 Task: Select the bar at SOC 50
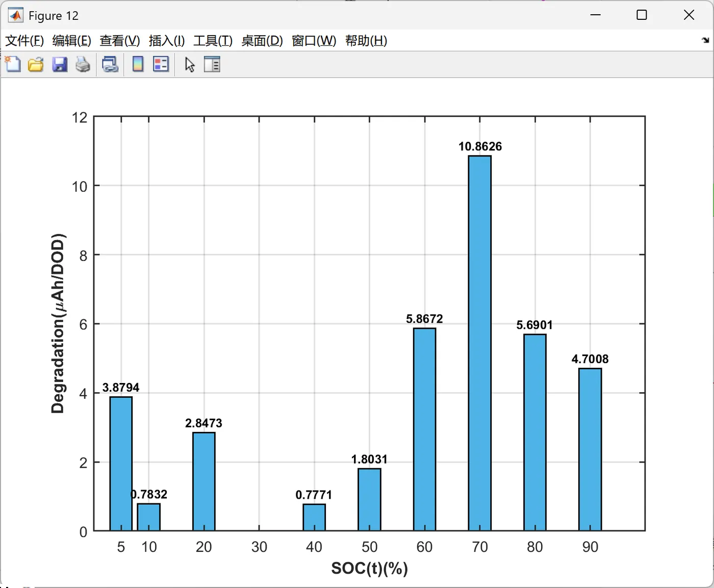pos(370,500)
